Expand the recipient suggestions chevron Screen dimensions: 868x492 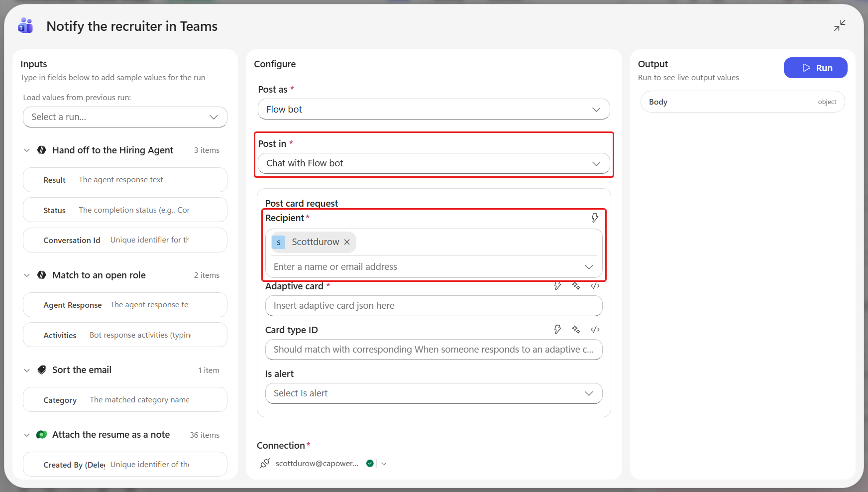(589, 267)
